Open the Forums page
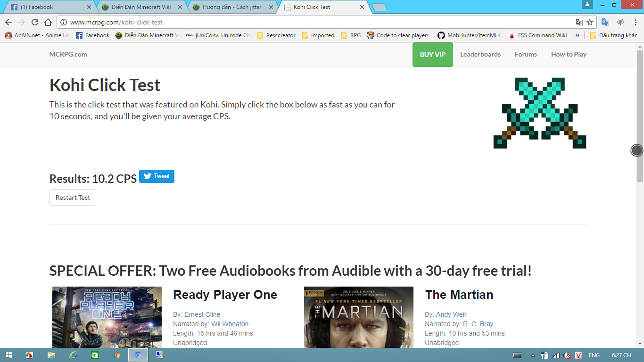Screen dimensions: 644x362 526,54
